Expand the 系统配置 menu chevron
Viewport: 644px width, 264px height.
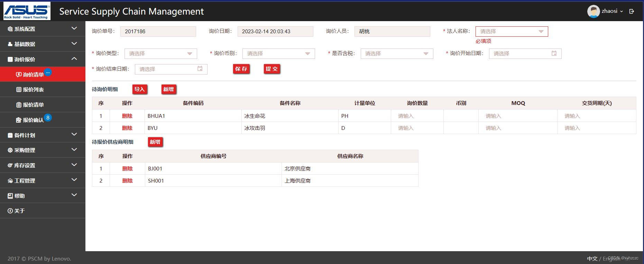(x=74, y=28)
